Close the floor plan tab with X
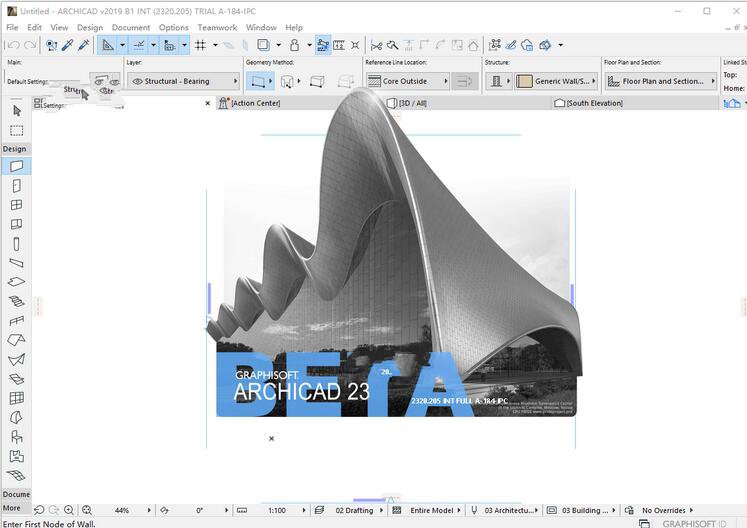The width and height of the screenshot is (747, 528). 208,103
